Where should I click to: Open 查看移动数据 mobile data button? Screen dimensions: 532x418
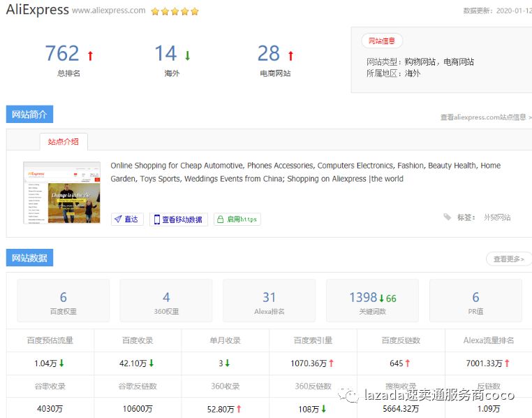(x=179, y=219)
